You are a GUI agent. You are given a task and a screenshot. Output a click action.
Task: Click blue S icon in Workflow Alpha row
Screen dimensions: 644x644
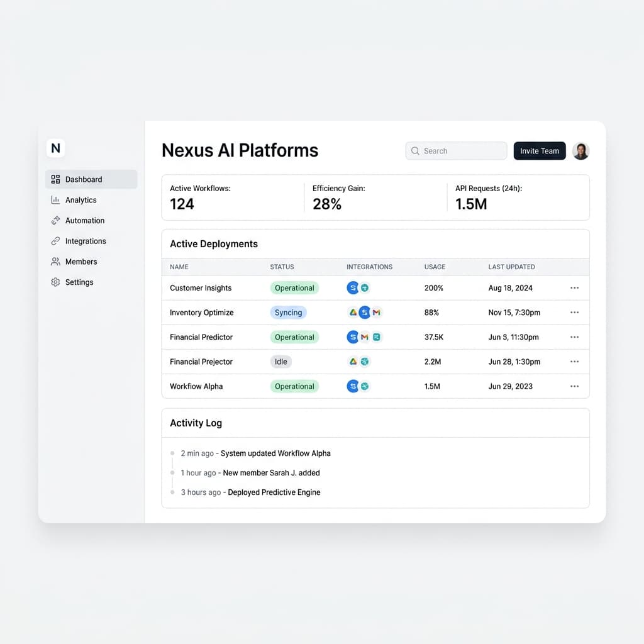pos(353,387)
